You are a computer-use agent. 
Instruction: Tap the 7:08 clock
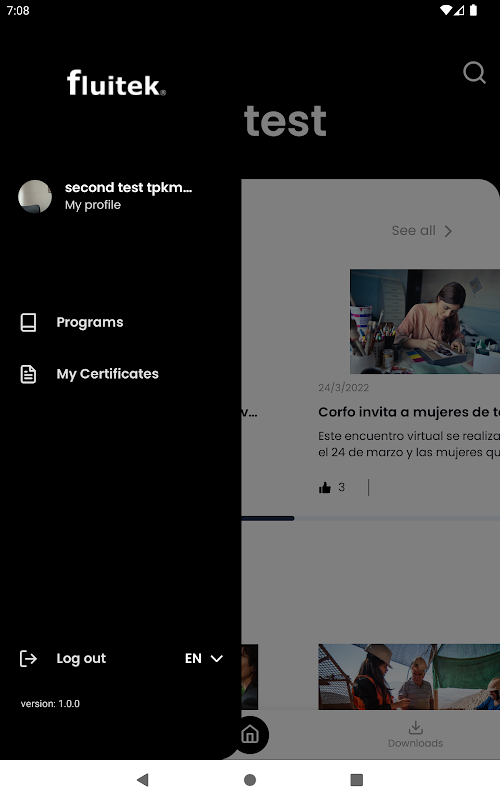click(18, 11)
